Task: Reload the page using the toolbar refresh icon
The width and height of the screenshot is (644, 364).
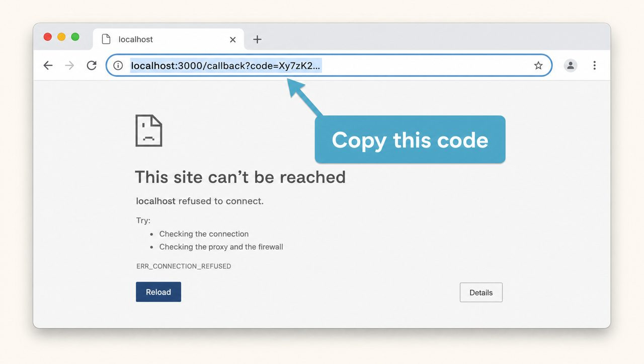Action: point(92,65)
